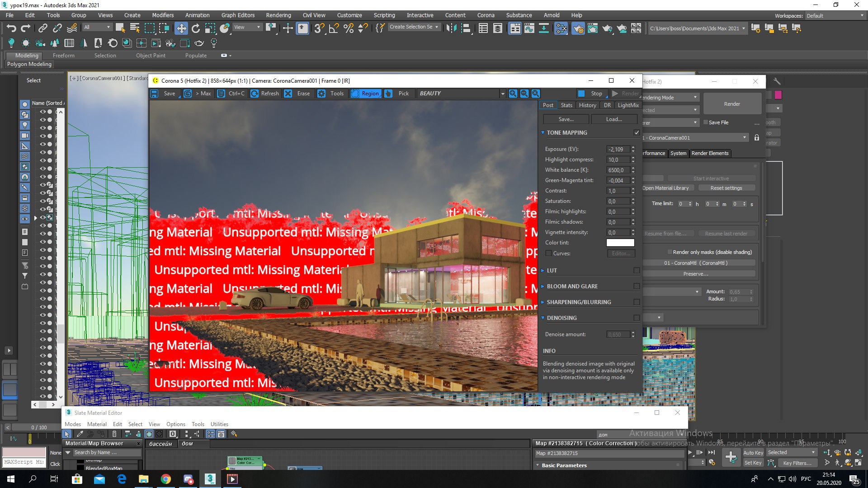Open Tools in Corona frame buffer
Viewport: 868px width, 488px height.
click(331, 94)
